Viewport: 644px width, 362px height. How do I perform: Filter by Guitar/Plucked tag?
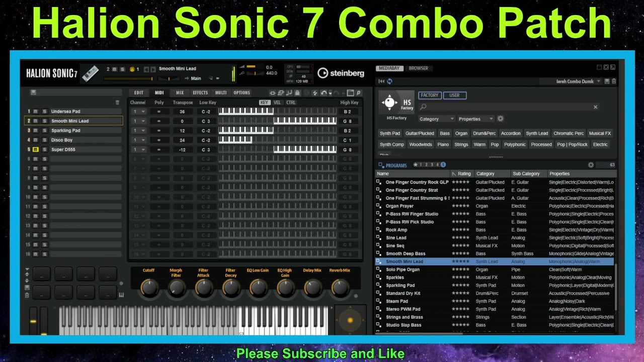420,134
